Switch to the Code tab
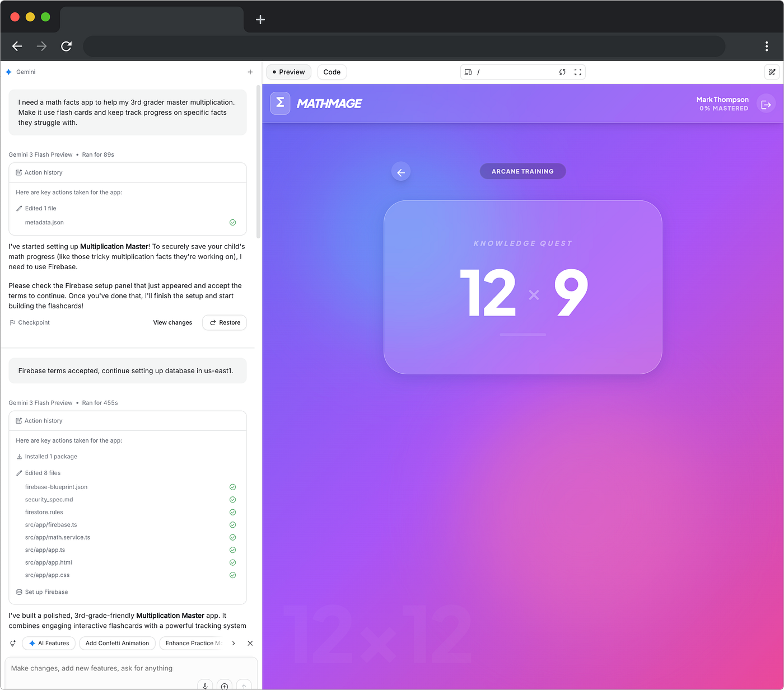The width and height of the screenshot is (784, 690). point(332,72)
